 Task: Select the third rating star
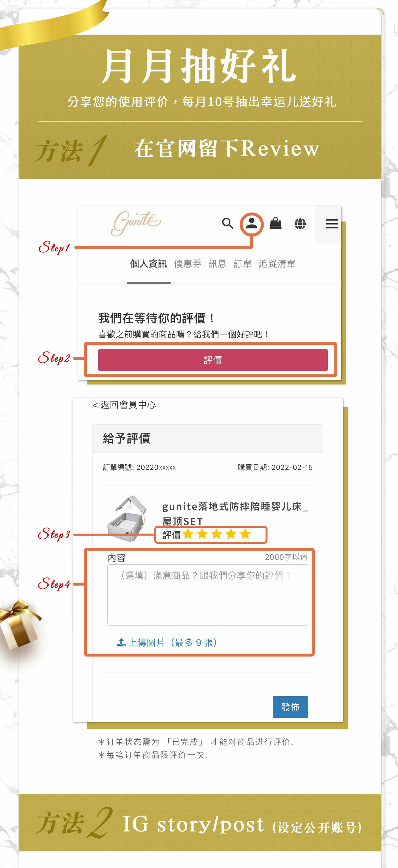tap(217, 534)
